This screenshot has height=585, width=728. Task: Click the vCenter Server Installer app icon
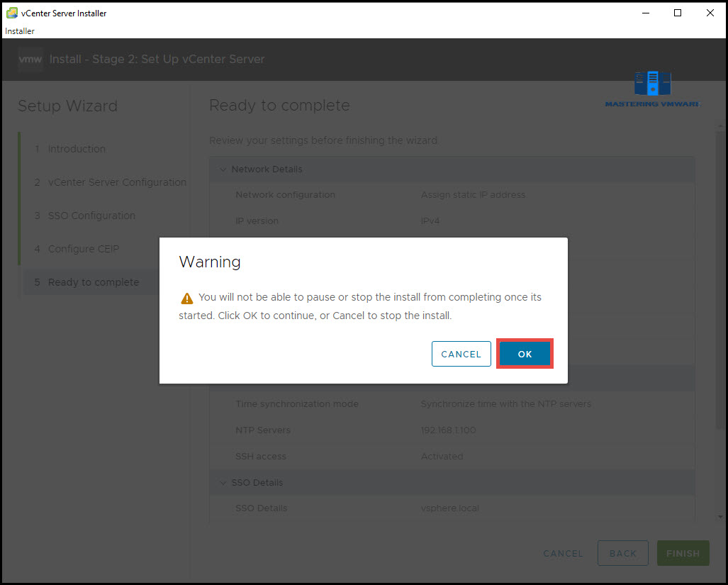click(11, 13)
